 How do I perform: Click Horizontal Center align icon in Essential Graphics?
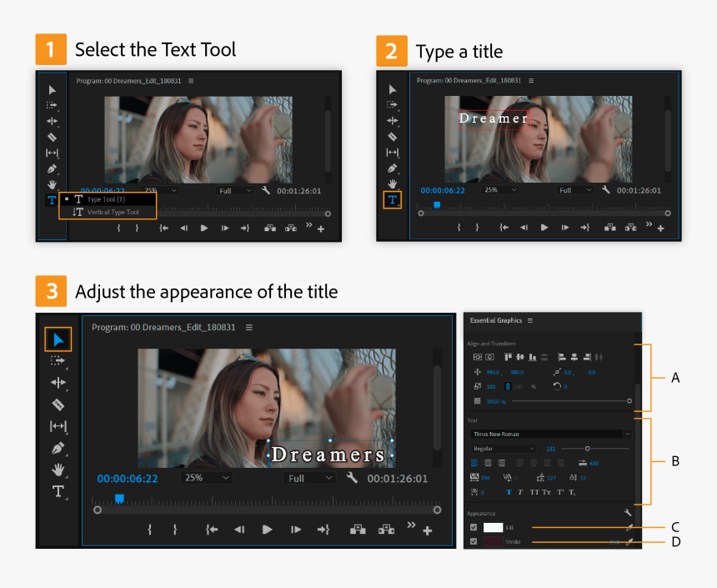click(x=489, y=357)
